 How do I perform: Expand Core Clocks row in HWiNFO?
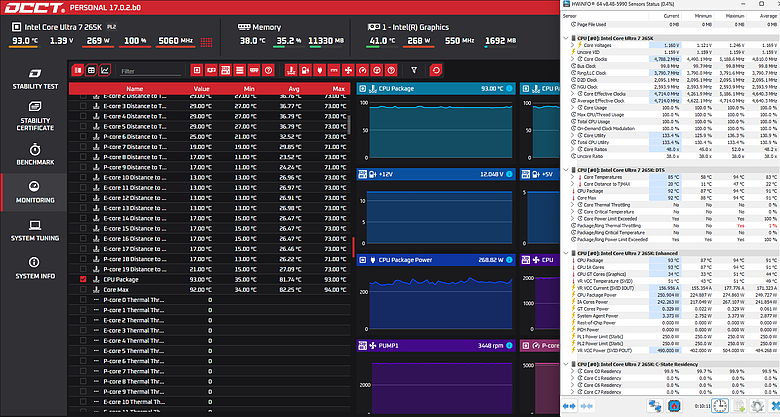point(573,59)
